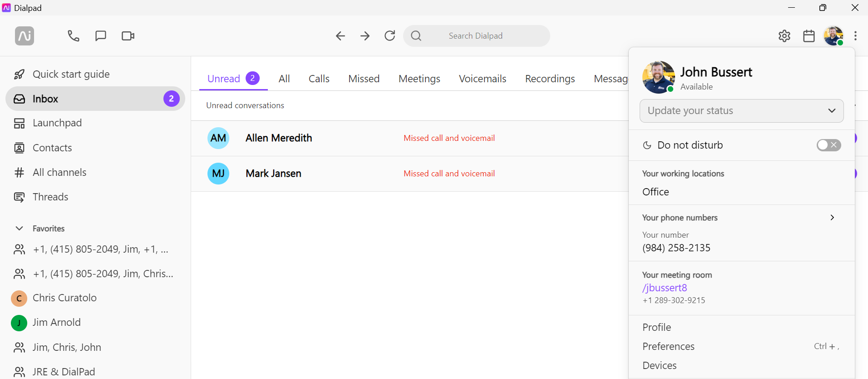The height and width of the screenshot is (379, 868).
Task: Expand Your phone numbers chevron
Action: [832, 218]
